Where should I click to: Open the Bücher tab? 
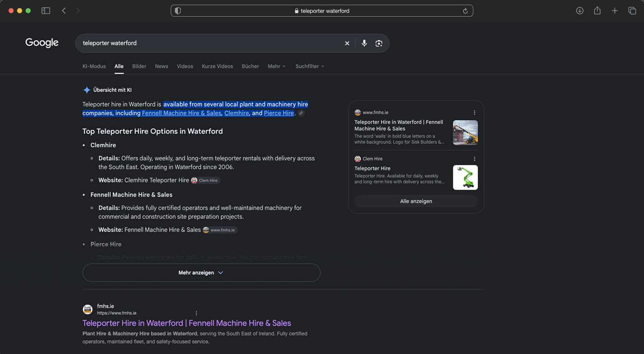[x=250, y=66]
